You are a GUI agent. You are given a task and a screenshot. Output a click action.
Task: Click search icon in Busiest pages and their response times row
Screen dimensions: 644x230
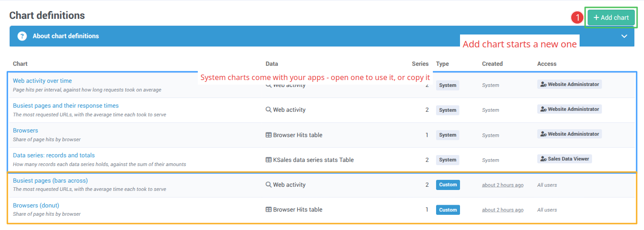pyautogui.click(x=269, y=110)
